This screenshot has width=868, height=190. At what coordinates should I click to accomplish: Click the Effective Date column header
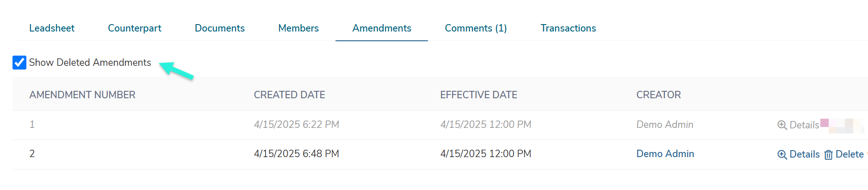[478, 95]
